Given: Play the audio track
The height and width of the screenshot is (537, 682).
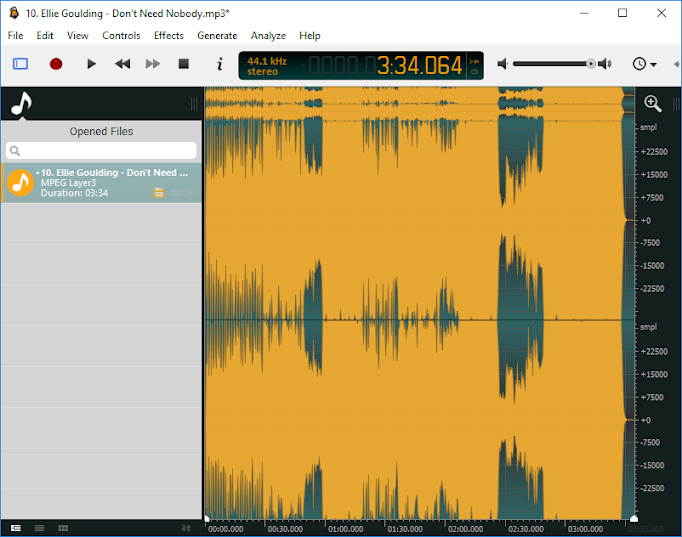Looking at the screenshot, I should click(91, 64).
